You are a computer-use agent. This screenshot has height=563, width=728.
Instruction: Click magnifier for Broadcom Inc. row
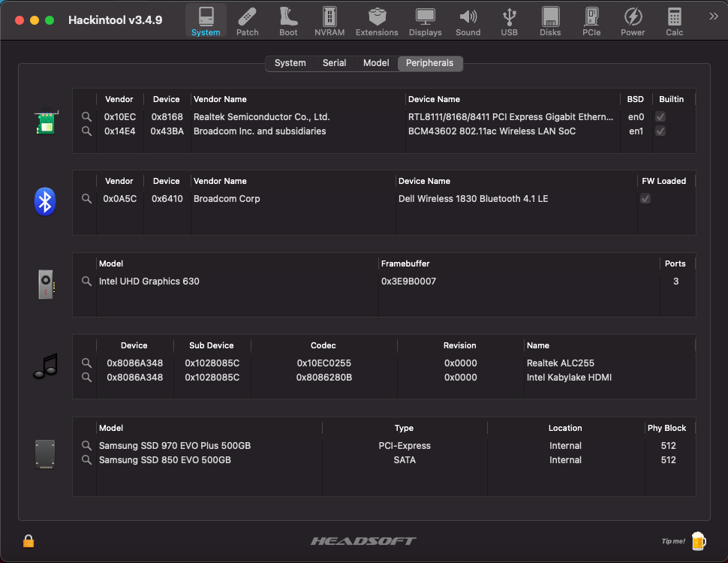tap(86, 131)
